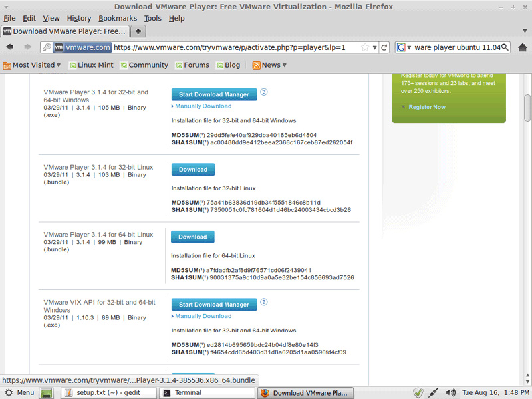Open the History menu
The height and width of the screenshot is (399, 532).
point(79,19)
